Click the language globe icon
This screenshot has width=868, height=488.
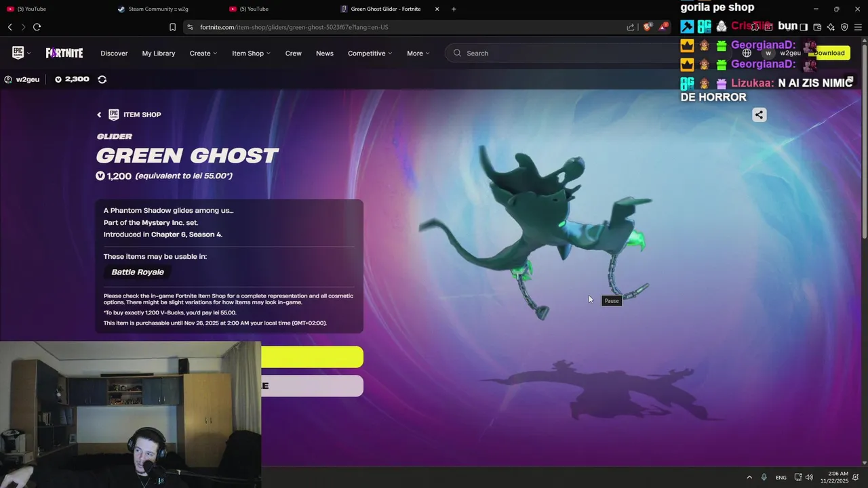(747, 53)
